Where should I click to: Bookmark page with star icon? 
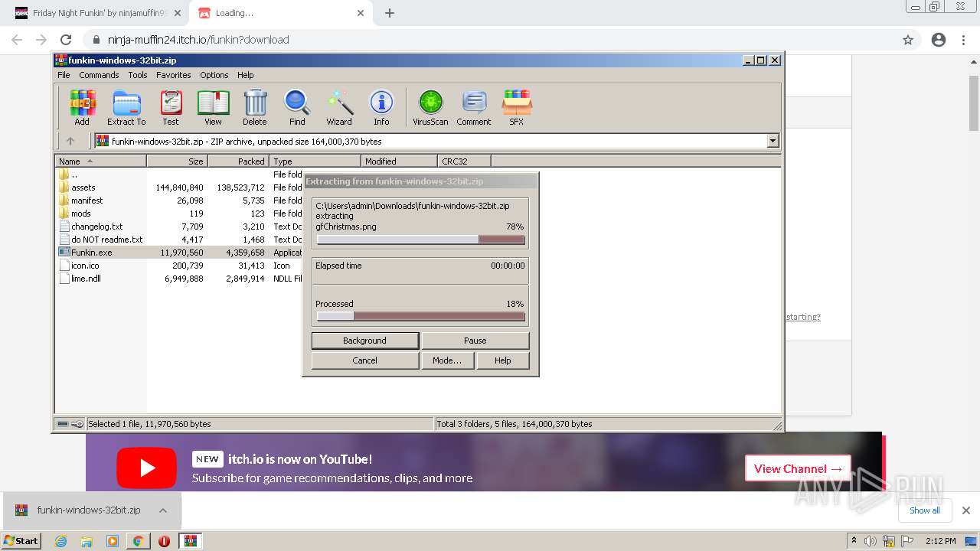click(908, 40)
